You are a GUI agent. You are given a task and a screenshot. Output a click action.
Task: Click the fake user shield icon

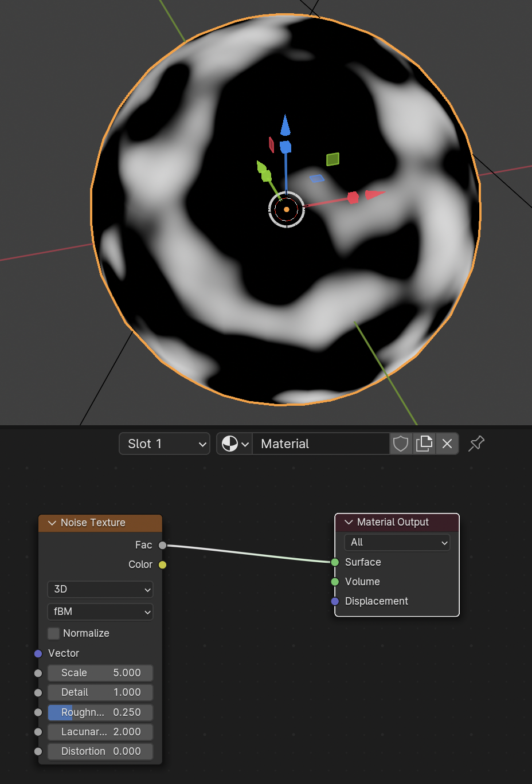tap(401, 444)
